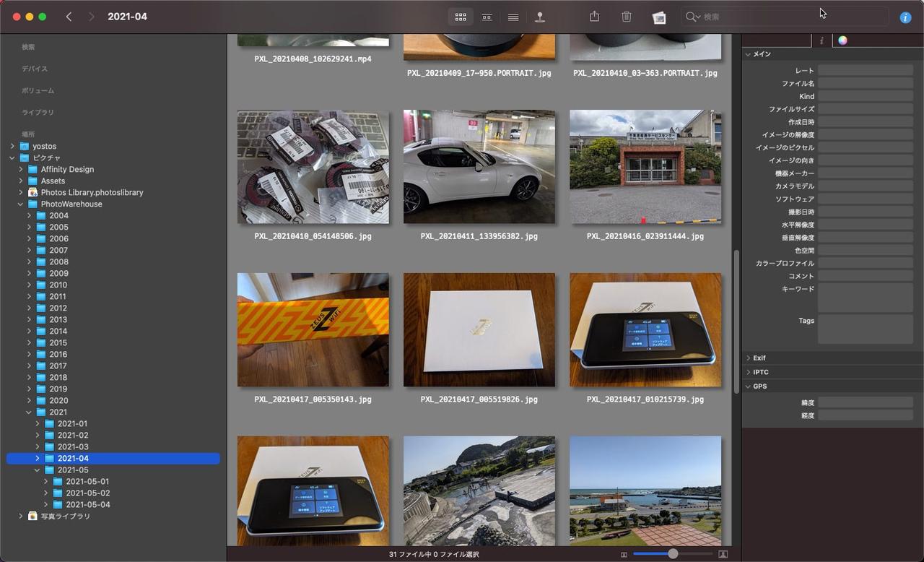Select the 2021-05-02 folder
The height and width of the screenshot is (562, 924).
point(87,493)
